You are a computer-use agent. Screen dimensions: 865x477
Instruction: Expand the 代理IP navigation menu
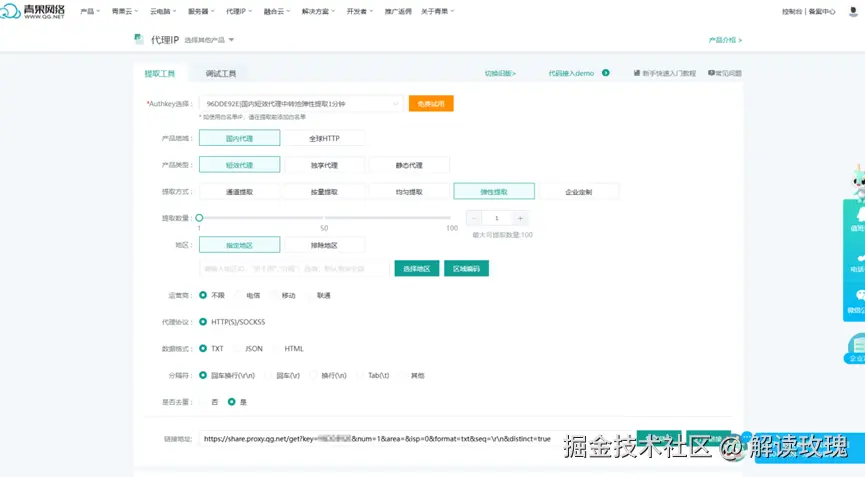pos(239,11)
